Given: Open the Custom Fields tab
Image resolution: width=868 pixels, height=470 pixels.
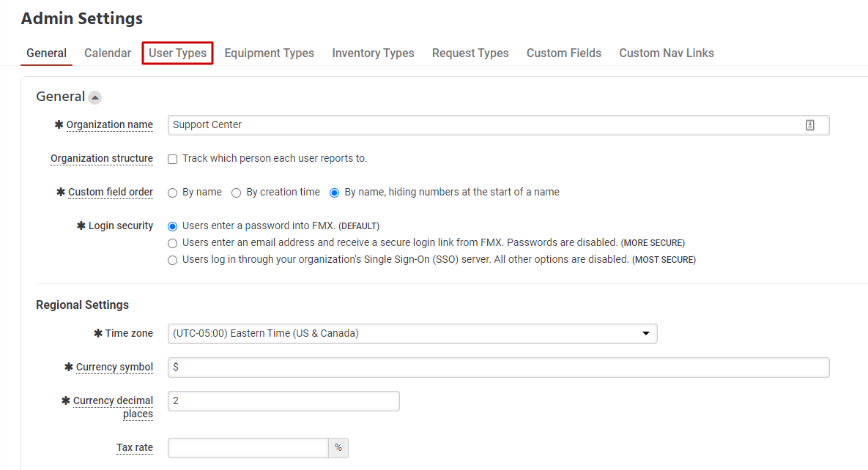Looking at the screenshot, I should click(x=564, y=53).
